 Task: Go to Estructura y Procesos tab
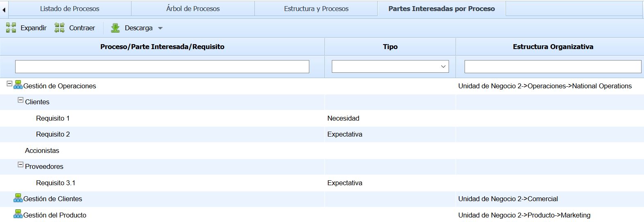pyautogui.click(x=316, y=9)
